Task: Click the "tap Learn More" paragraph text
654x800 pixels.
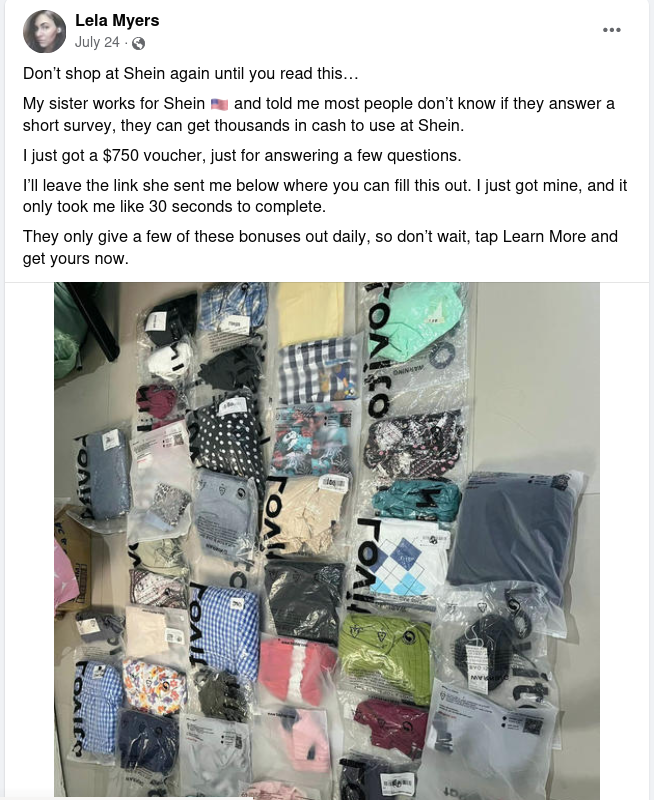Action: [320, 247]
